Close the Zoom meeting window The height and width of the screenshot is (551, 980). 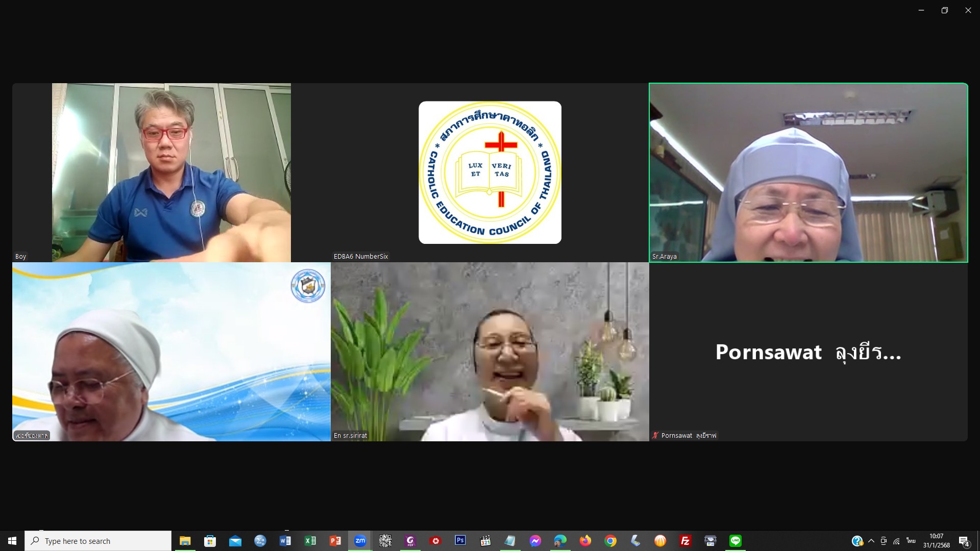pyautogui.click(x=968, y=10)
